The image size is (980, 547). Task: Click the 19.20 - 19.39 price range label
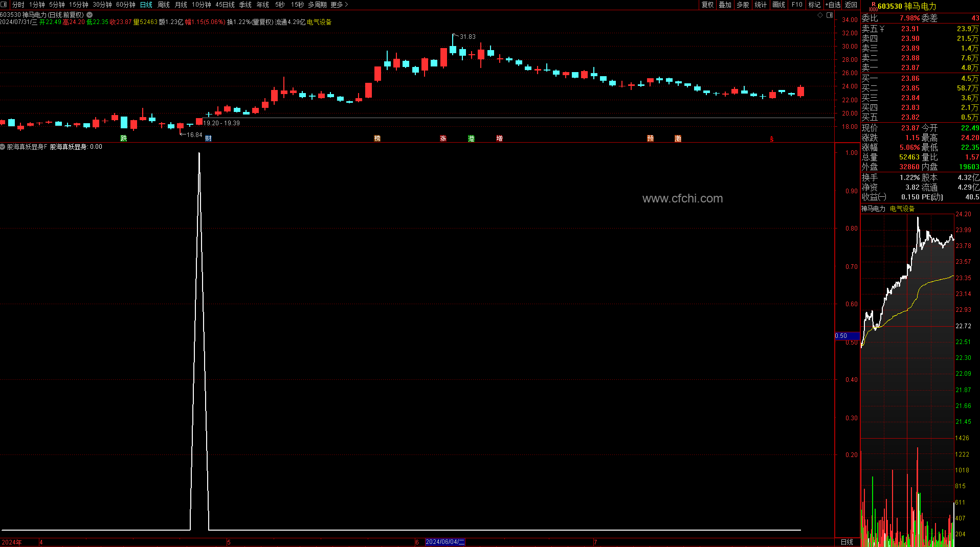(221, 123)
